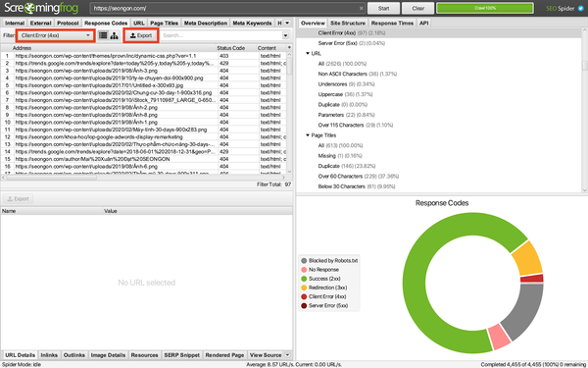
Task: Click the Start crawl button
Action: [x=383, y=8]
